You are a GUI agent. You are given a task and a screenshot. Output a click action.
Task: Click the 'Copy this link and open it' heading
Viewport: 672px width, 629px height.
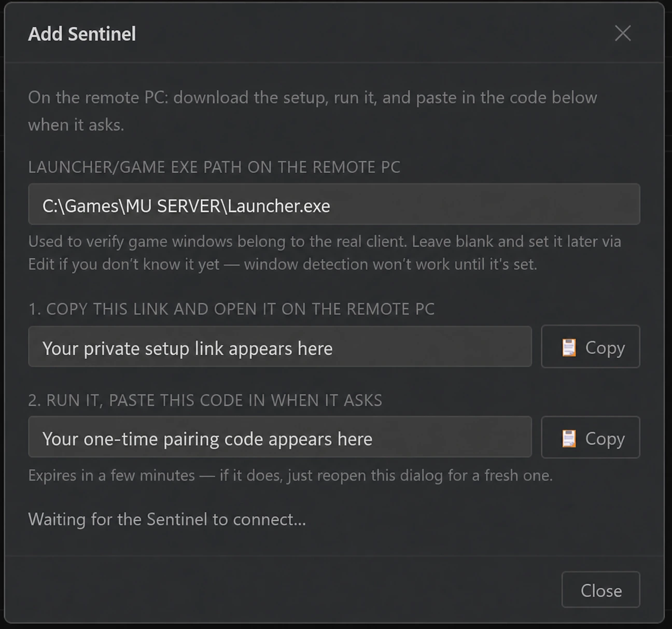[231, 309]
